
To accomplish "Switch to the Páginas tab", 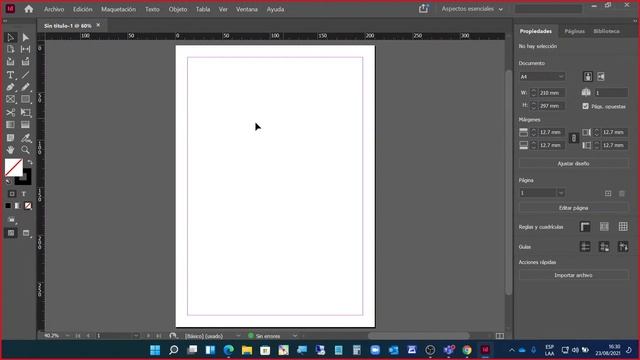I will 574,31.
